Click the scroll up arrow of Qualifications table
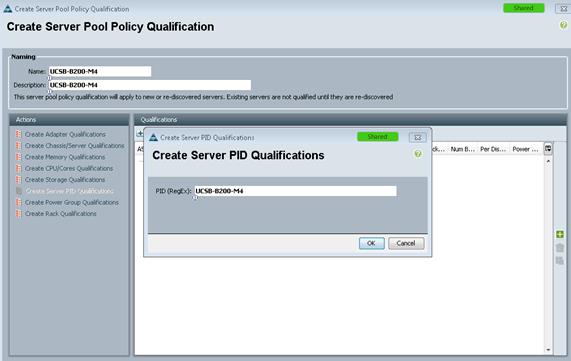The image size is (571, 361). [x=548, y=161]
